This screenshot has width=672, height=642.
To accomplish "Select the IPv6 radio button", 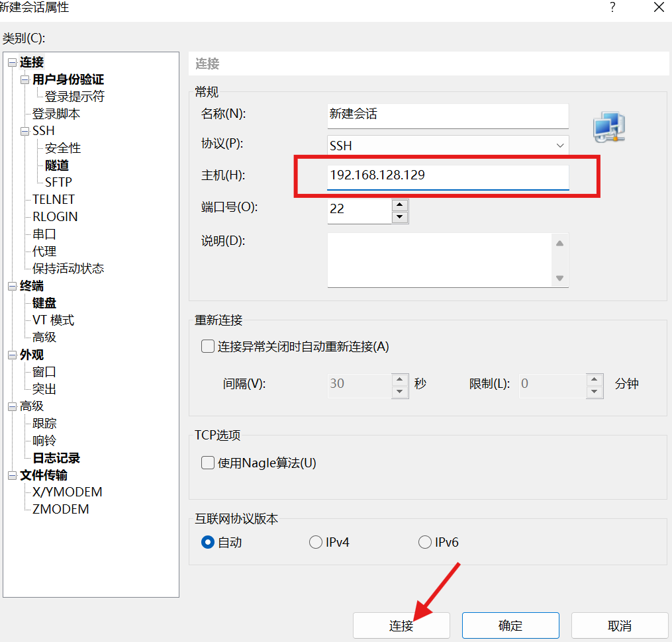I will click(425, 542).
